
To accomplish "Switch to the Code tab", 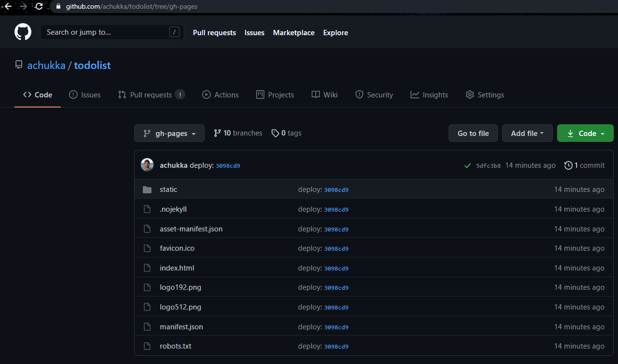I will point(38,95).
